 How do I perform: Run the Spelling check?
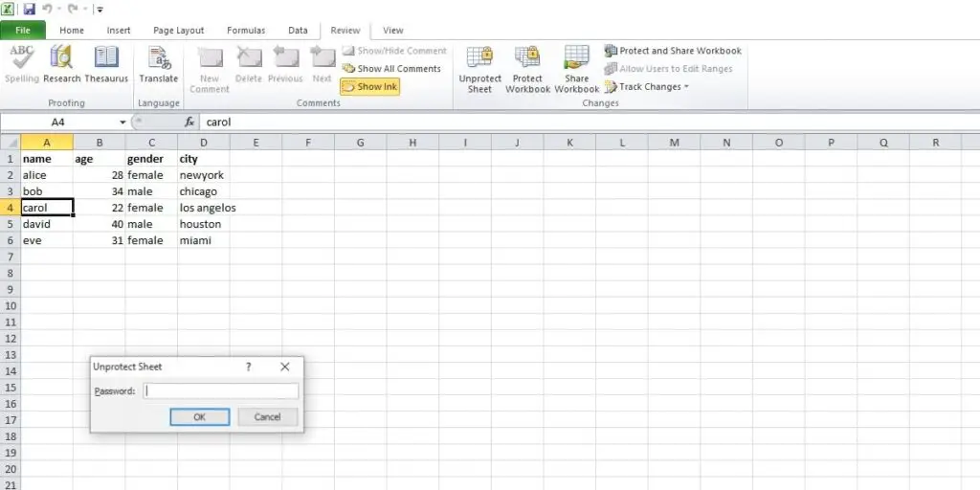(22, 64)
